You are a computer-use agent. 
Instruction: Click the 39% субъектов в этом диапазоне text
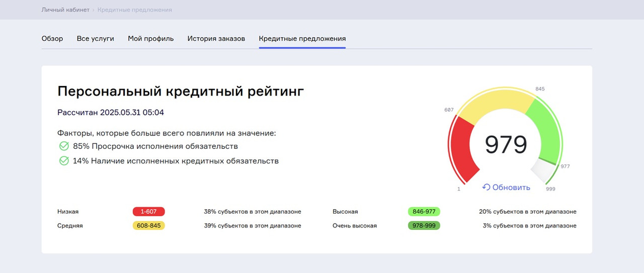point(253,226)
